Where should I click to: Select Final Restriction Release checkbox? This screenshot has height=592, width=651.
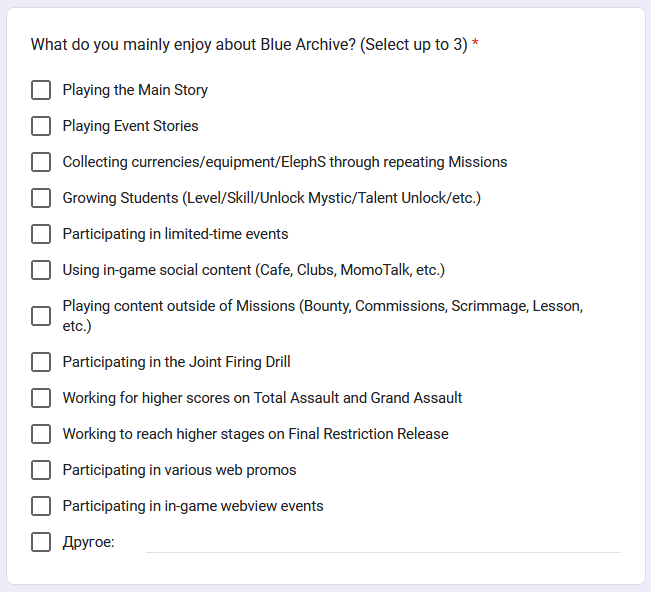pyautogui.click(x=41, y=434)
